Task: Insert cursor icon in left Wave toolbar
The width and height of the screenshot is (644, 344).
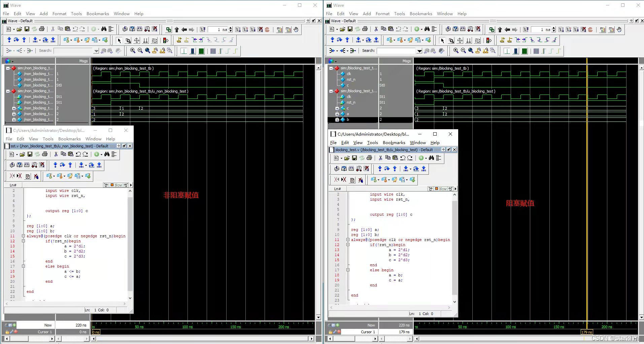Action: coord(179,40)
